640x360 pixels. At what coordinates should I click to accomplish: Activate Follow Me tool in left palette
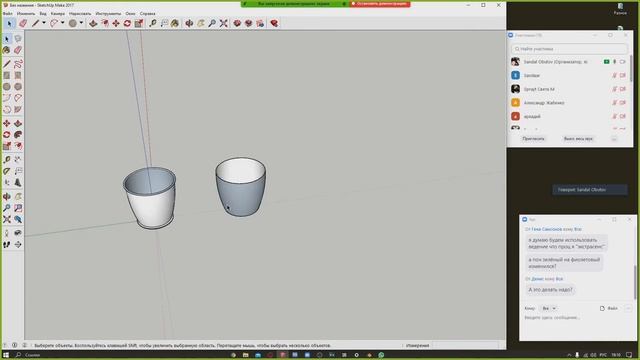18,135
